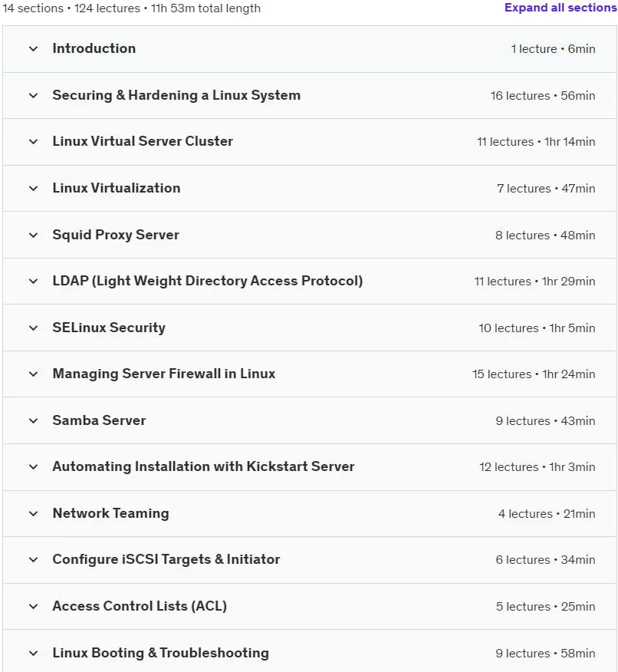Click Expand all sections link

(560, 8)
